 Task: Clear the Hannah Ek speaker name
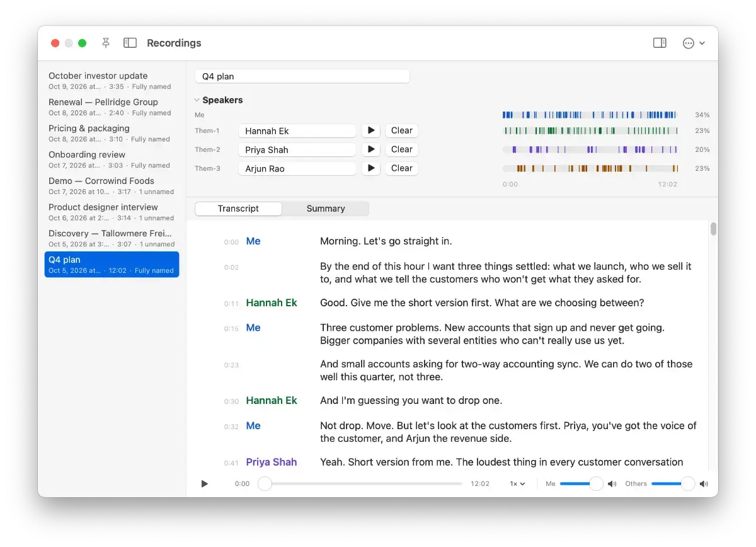(x=402, y=130)
